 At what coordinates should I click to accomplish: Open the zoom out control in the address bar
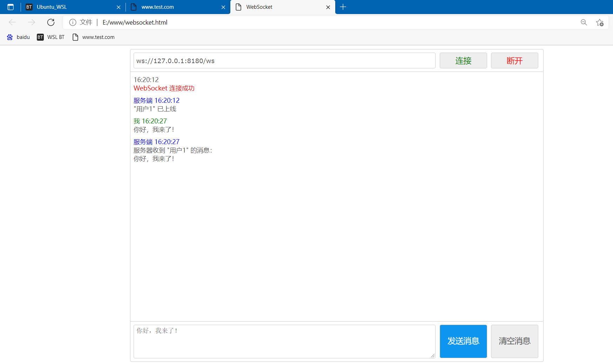[584, 22]
